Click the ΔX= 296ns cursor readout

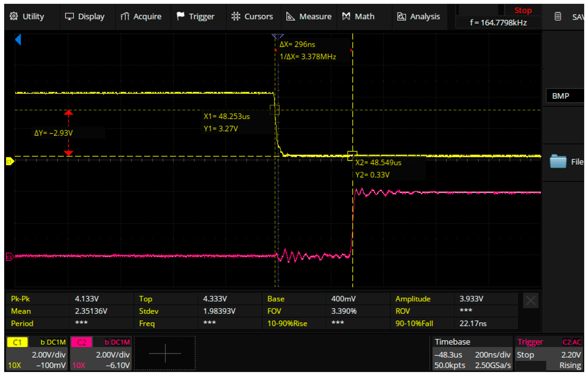297,44
